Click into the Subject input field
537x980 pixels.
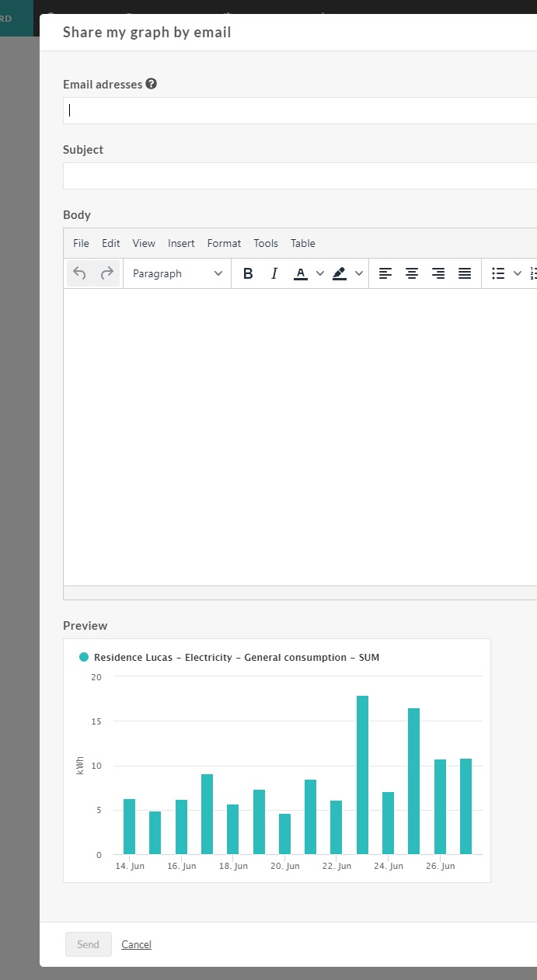pos(300,175)
